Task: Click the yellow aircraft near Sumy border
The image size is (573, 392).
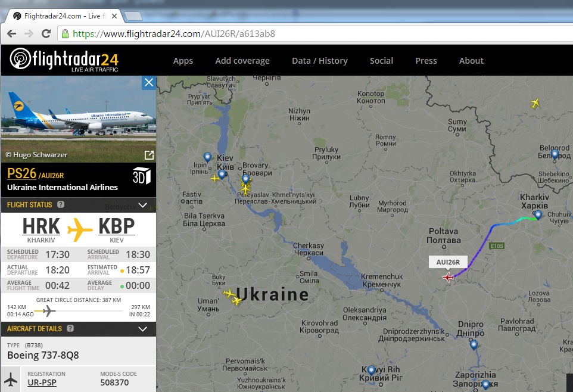Action: pyautogui.click(x=535, y=104)
